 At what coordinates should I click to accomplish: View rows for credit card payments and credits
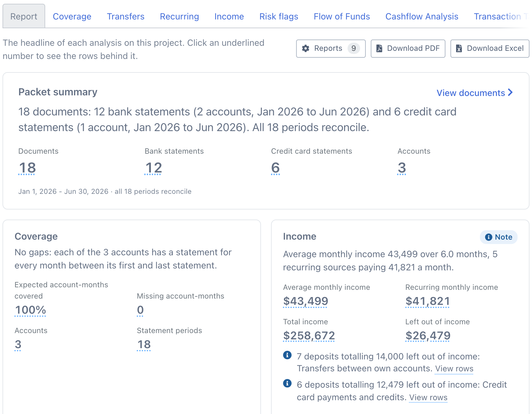pos(428,397)
